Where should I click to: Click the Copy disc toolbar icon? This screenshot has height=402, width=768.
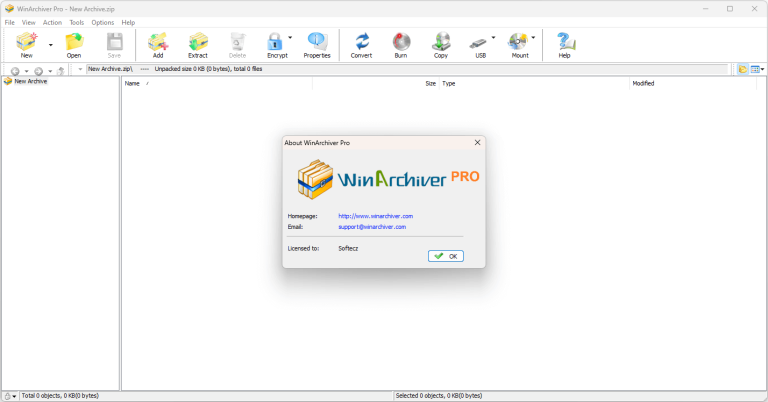(x=440, y=44)
